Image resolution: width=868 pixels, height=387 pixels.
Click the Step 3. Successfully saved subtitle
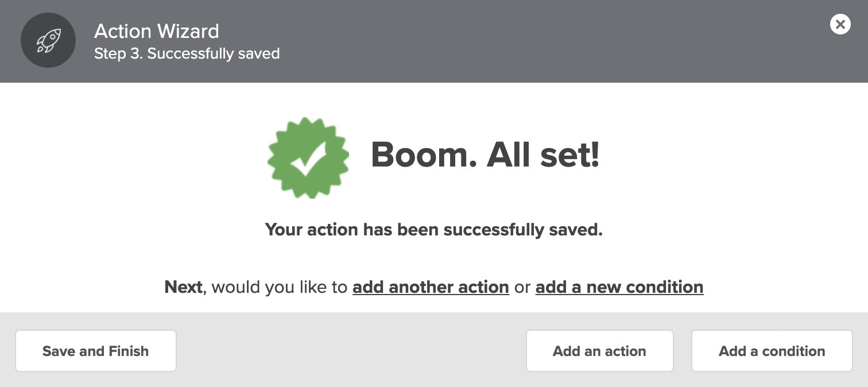pyautogui.click(x=187, y=54)
